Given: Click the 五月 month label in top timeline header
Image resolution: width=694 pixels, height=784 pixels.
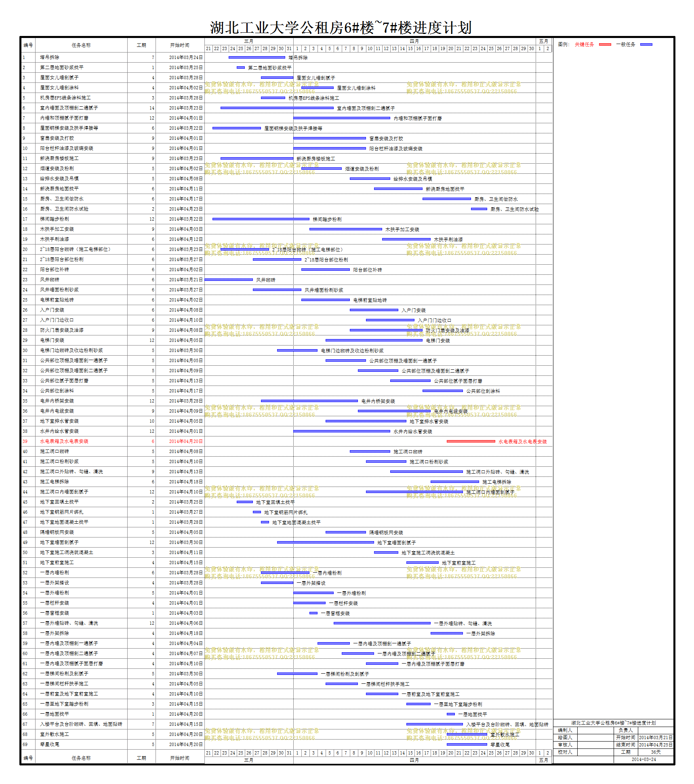Looking at the screenshot, I should click(544, 41).
